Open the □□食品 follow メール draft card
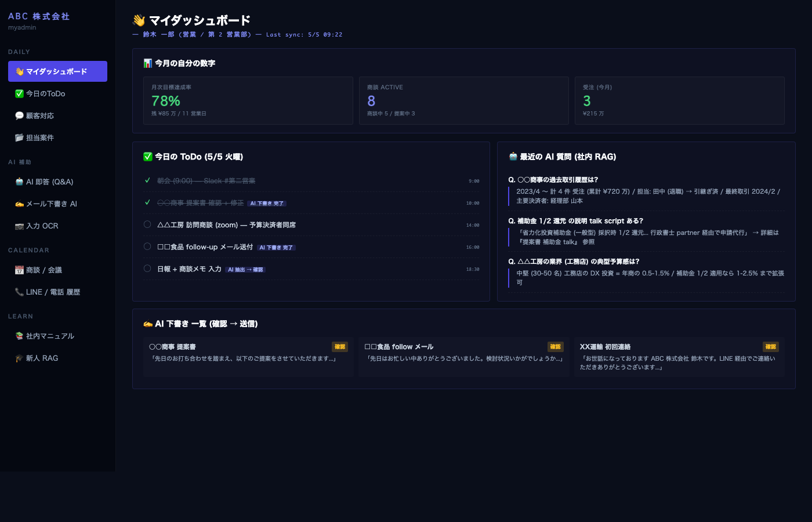Viewport: 812px width, 522px height. [x=464, y=357]
